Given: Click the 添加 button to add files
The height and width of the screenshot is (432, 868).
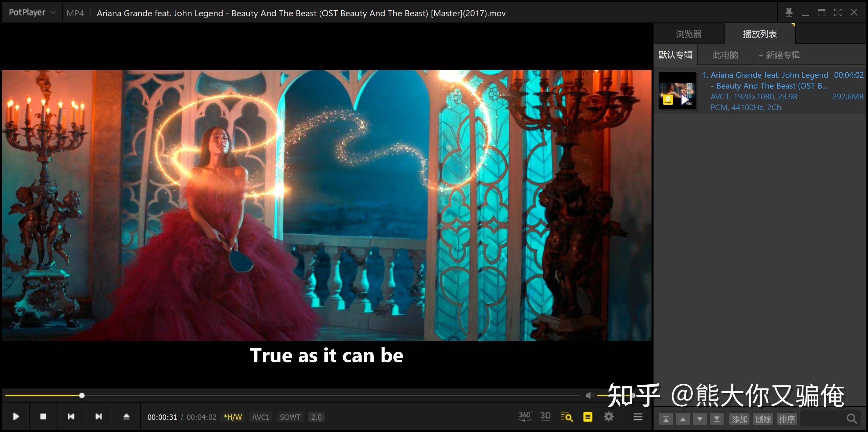Looking at the screenshot, I should click(739, 419).
